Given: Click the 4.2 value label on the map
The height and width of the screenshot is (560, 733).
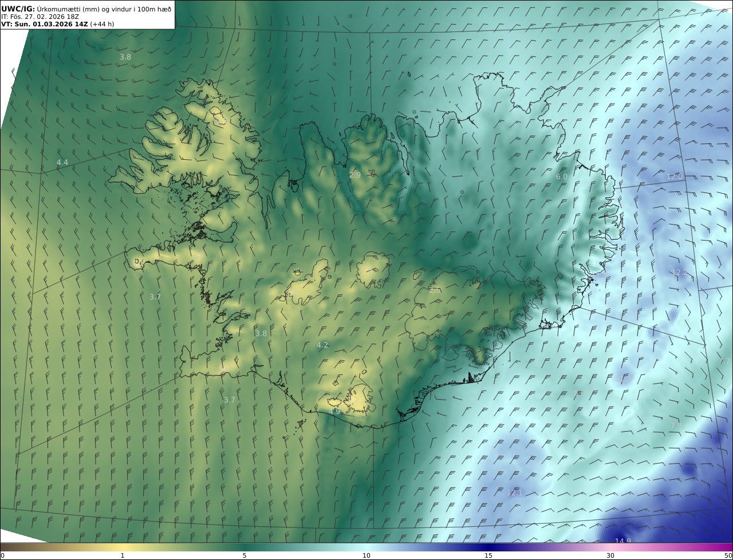Looking at the screenshot, I should point(322,345).
